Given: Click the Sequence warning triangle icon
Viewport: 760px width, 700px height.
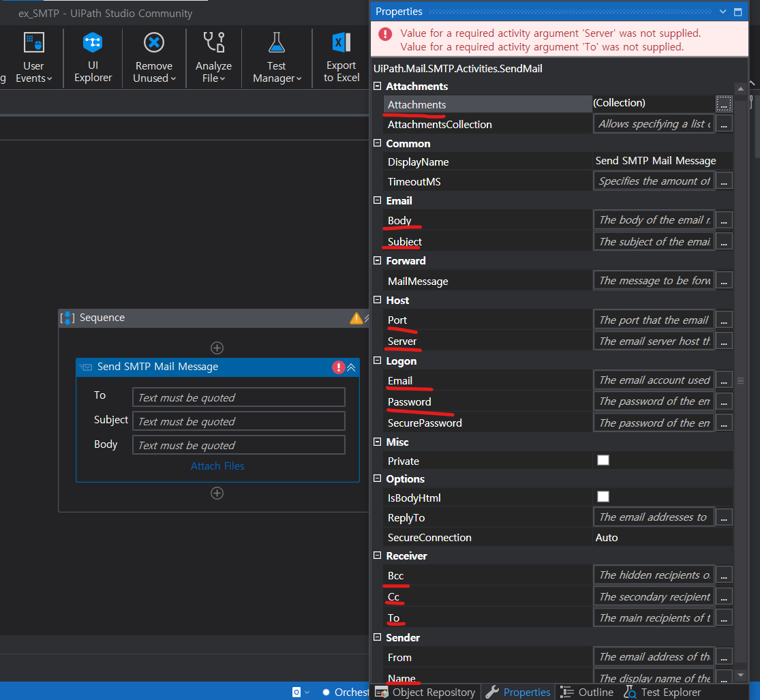Looking at the screenshot, I should click(x=356, y=318).
